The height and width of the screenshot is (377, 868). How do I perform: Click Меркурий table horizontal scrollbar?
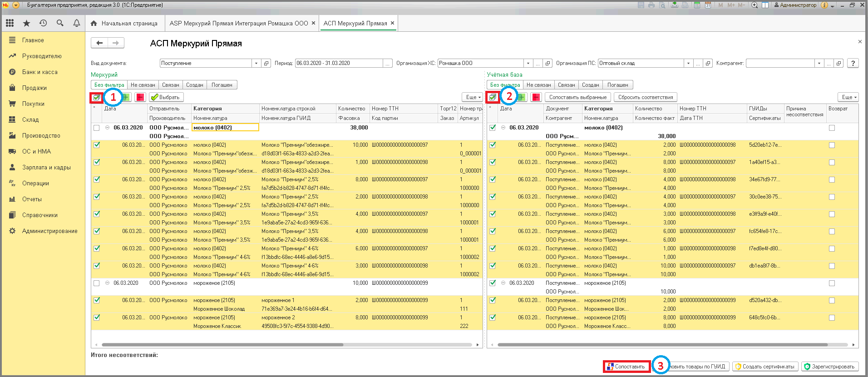tap(222, 345)
